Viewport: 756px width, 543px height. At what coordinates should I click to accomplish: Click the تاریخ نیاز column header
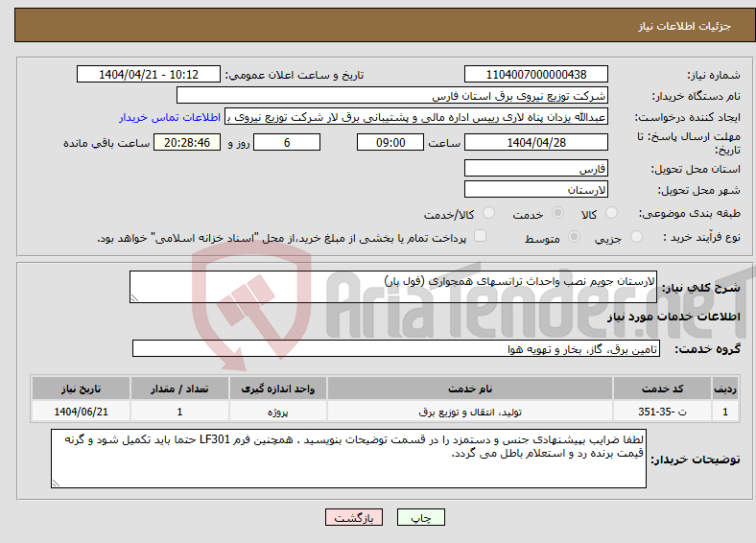coord(81,389)
